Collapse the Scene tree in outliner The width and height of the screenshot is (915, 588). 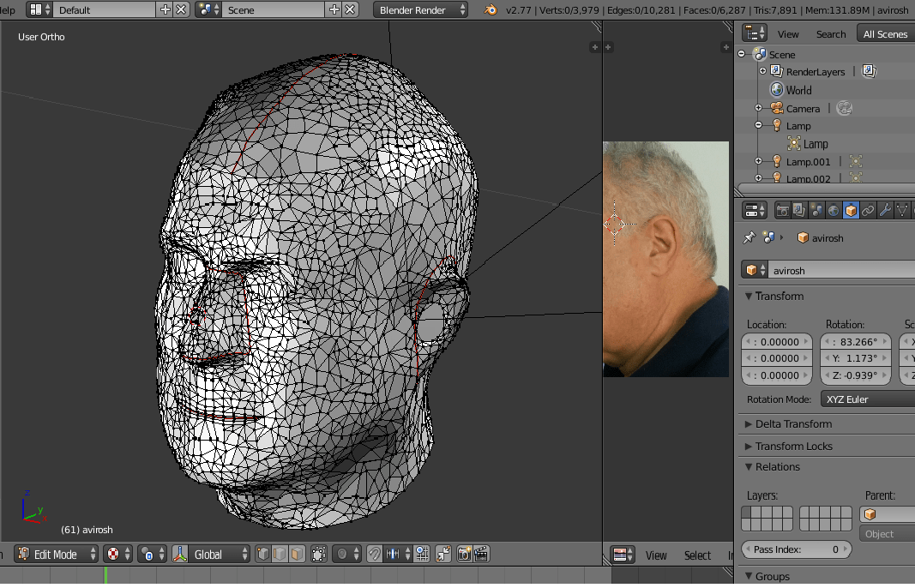click(742, 54)
